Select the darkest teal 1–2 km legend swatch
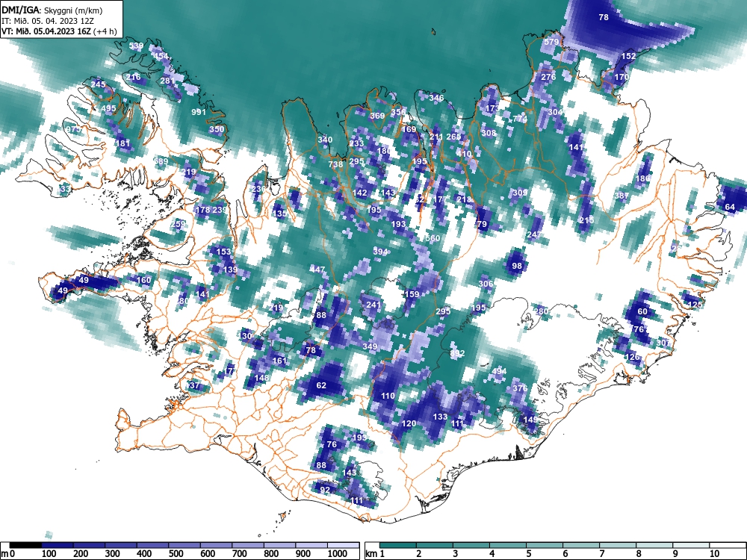The width and height of the screenshot is (747, 560). (398, 545)
